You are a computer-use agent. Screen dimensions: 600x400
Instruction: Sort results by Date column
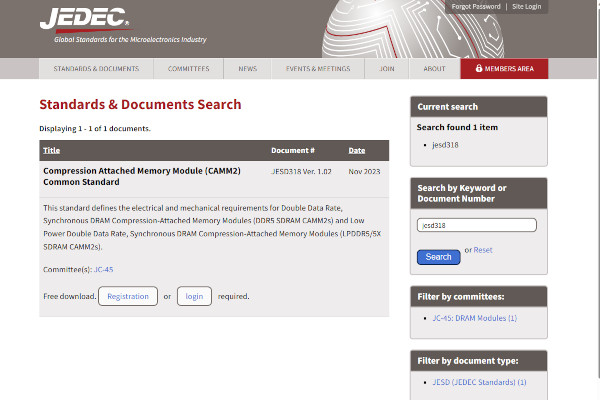pos(356,151)
